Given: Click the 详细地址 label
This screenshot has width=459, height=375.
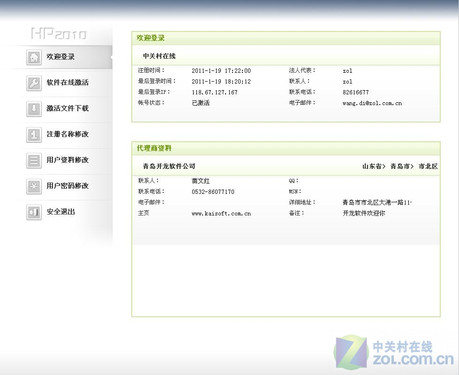Looking at the screenshot, I should pyautogui.click(x=302, y=202).
